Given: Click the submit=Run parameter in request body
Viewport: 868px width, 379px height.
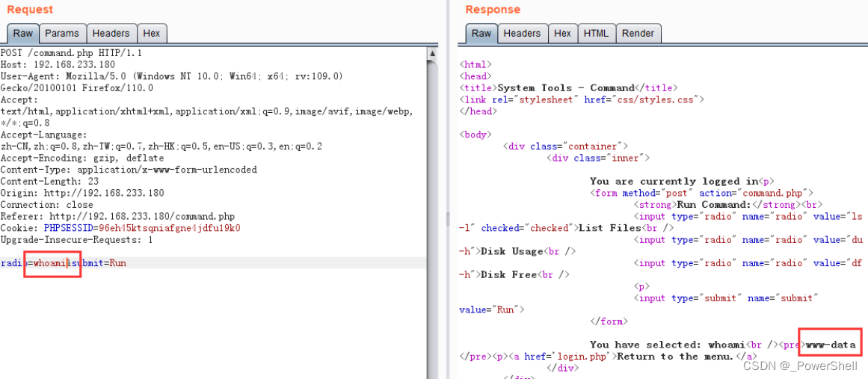Looking at the screenshot, I should point(99,263).
